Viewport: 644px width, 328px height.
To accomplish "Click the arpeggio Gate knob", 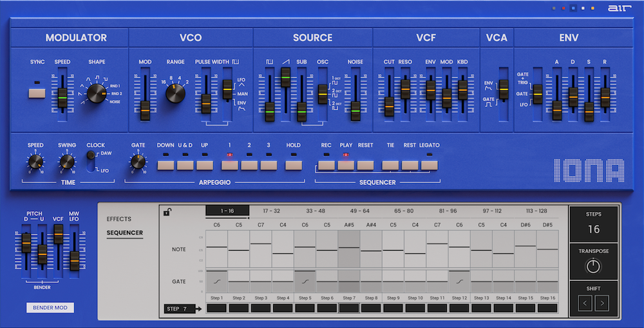I will tap(138, 162).
